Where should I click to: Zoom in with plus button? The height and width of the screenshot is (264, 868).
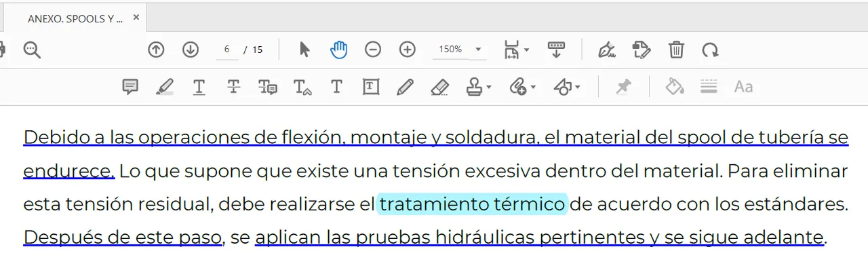pos(407,50)
